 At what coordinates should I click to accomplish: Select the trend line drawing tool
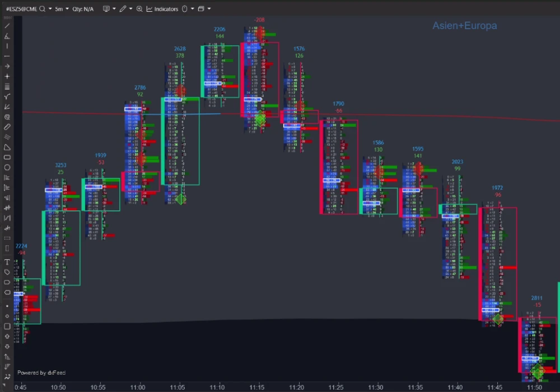(x=7, y=26)
